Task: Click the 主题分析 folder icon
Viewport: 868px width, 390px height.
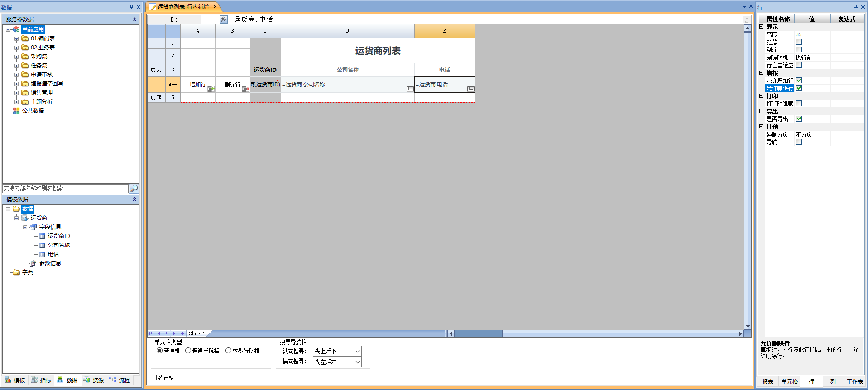Action: [x=25, y=102]
